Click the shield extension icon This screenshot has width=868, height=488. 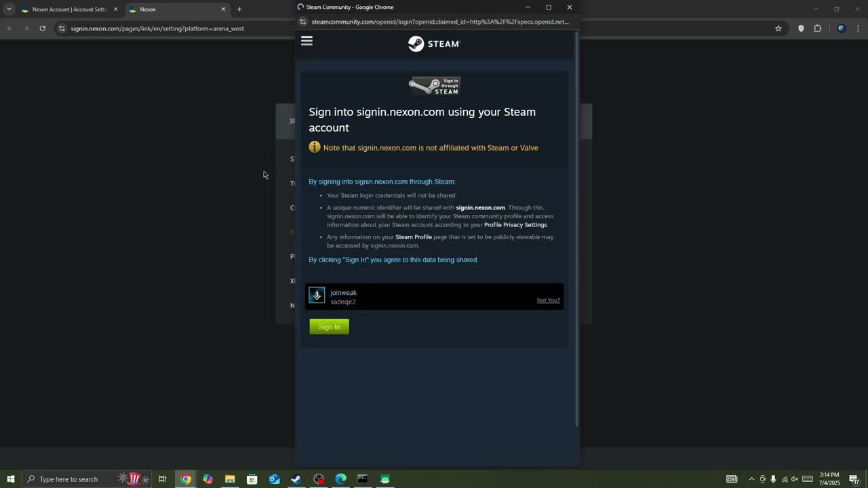tap(801, 28)
